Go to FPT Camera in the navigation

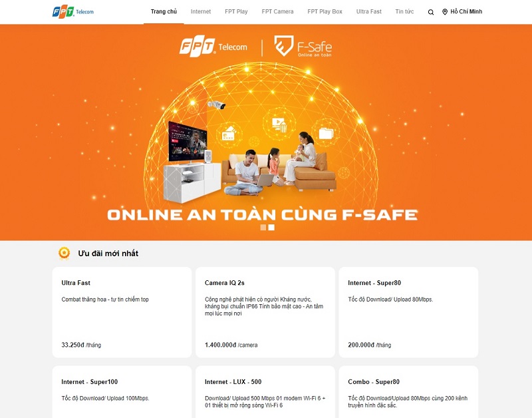point(277,11)
